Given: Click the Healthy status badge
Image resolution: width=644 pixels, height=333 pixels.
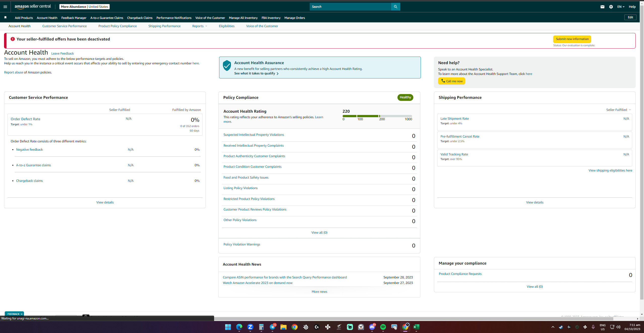Looking at the screenshot, I should point(405,97).
